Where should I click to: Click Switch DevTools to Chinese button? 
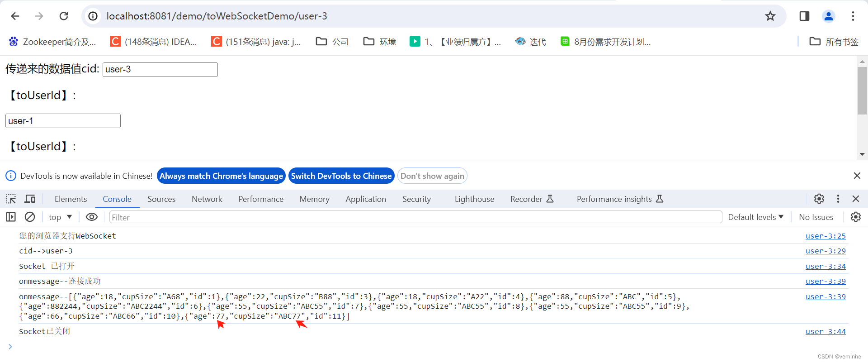(341, 176)
